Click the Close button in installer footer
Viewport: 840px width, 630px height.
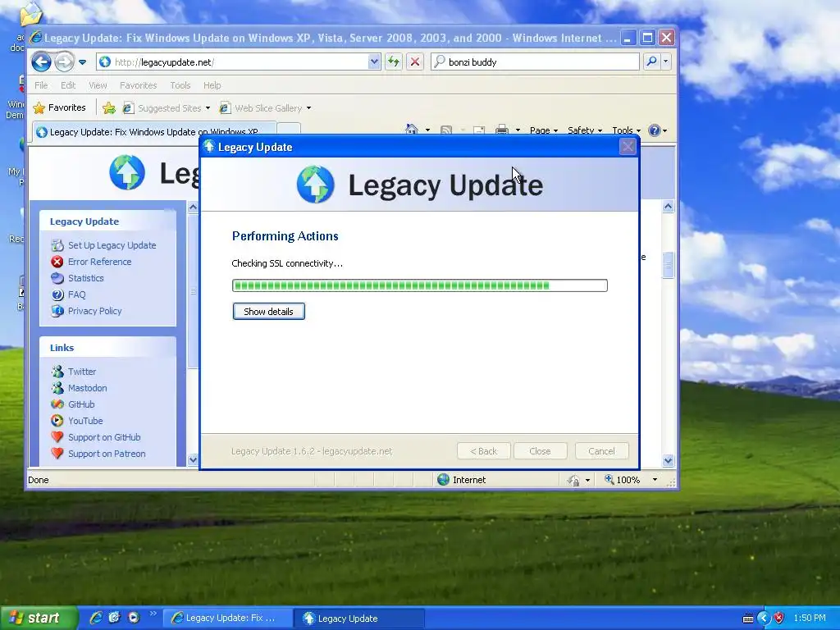click(540, 451)
